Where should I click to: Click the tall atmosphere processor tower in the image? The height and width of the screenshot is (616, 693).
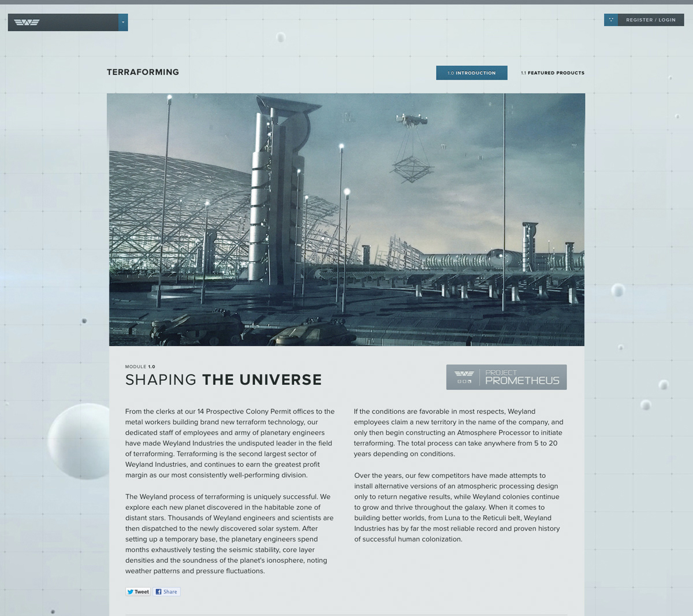[275, 191]
